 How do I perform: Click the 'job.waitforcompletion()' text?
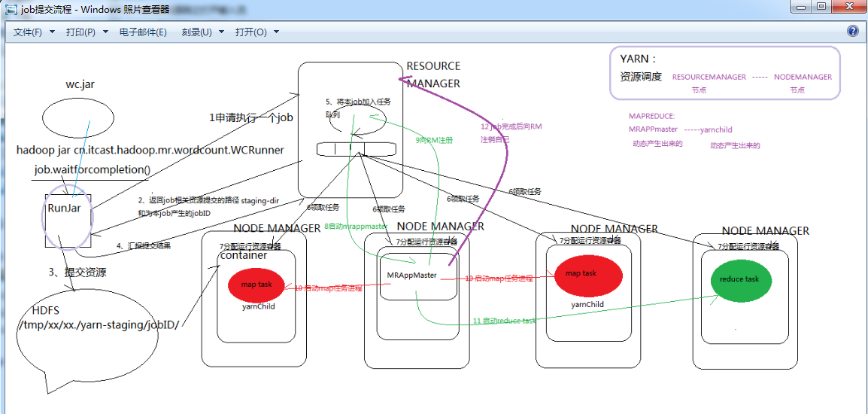click(93, 169)
